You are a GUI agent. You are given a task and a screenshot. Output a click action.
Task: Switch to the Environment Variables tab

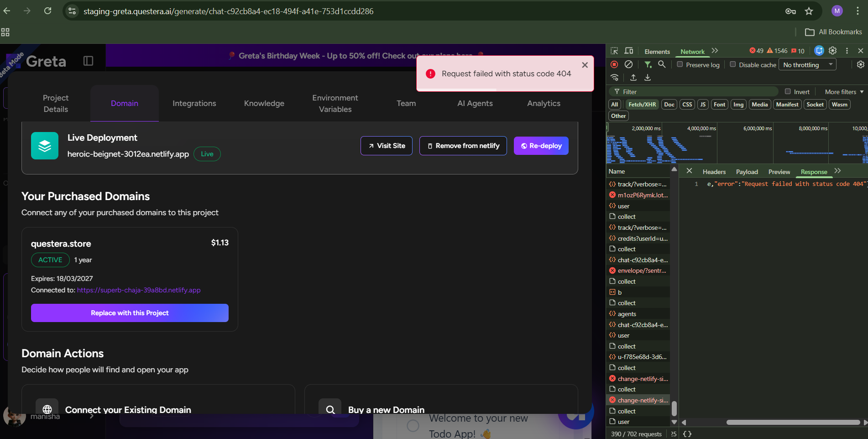(x=335, y=103)
